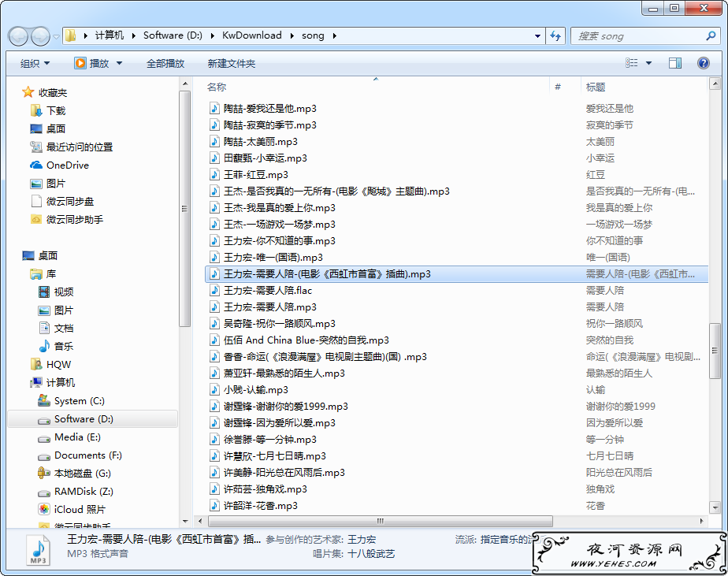Viewport: 728px width, 576px height.
Task: Click the MP3 thumbnail in details pane
Action: tap(38, 550)
